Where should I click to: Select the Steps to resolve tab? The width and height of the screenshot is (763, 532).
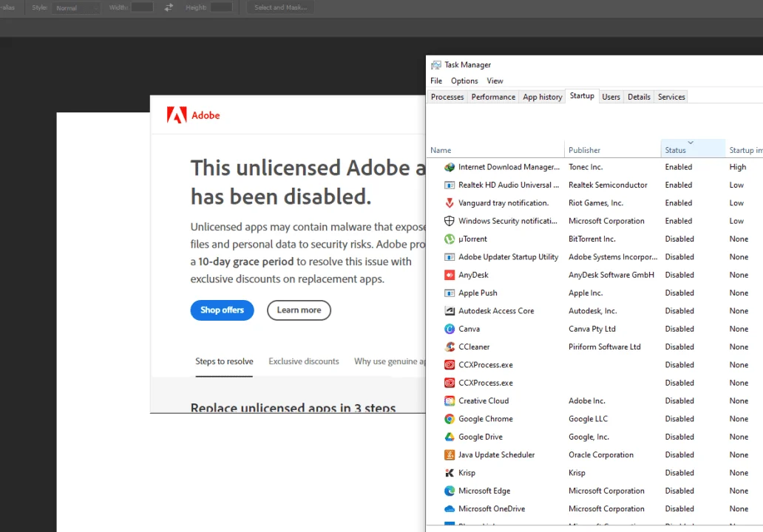coord(224,361)
